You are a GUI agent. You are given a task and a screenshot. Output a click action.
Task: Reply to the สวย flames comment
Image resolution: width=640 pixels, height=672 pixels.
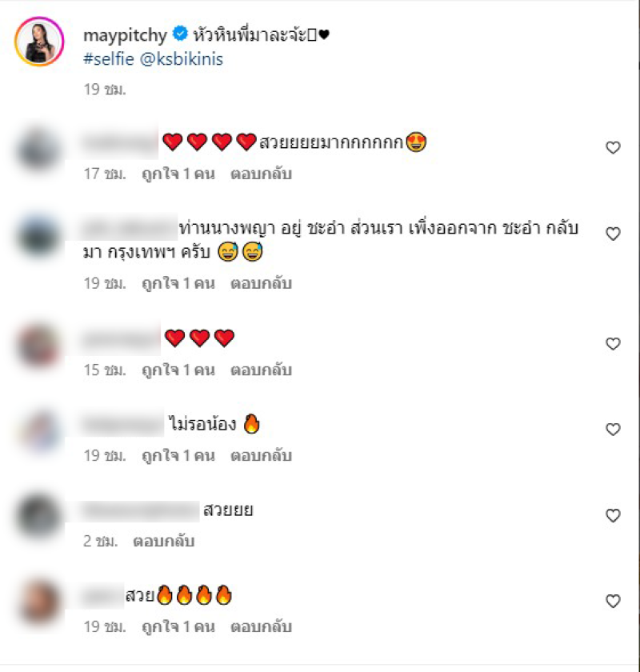261,627
